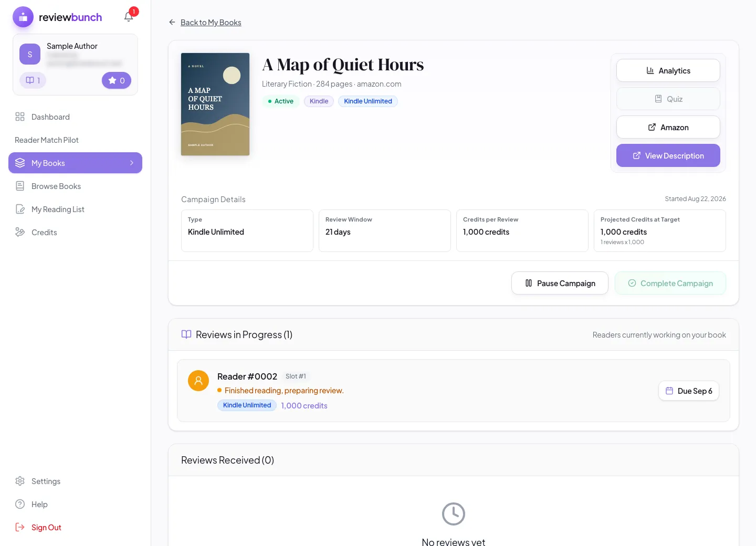The width and height of the screenshot is (756, 546).
Task: Click the Review Window 21 days card
Action: (385, 230)
